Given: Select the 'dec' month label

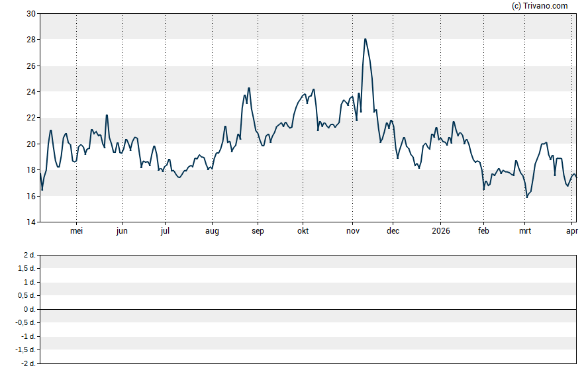Looking at the screenshot, I should [393, 231].
